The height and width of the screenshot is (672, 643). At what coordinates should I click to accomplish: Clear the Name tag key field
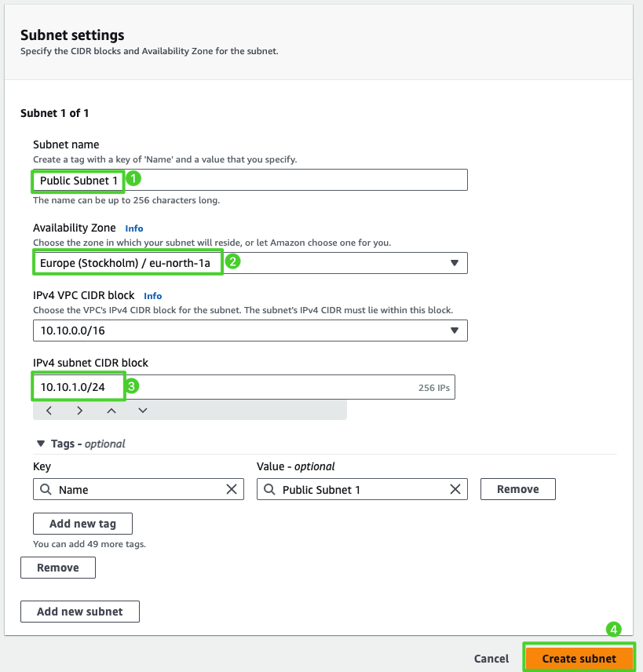[x=232, y=489]
